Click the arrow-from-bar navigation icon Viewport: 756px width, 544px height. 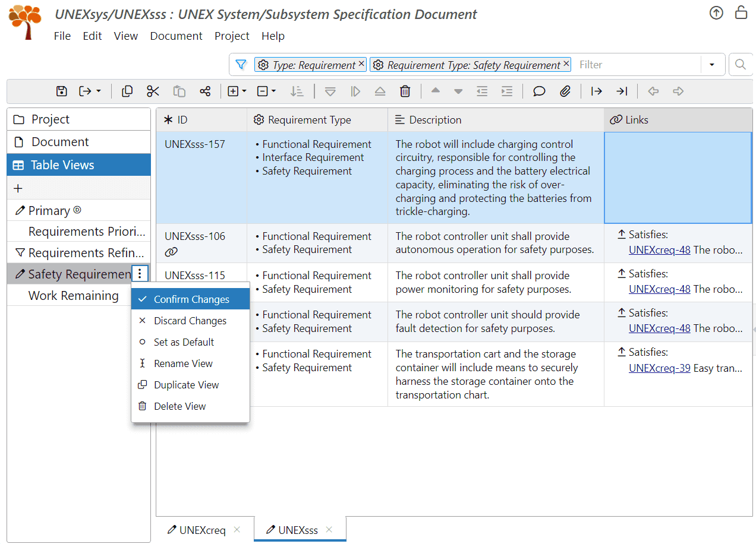(x=596, y=91)
